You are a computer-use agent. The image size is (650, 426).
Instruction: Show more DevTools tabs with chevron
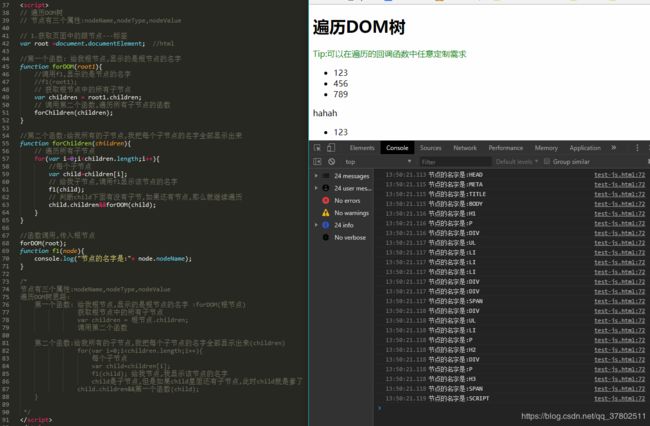click(614, 148)
